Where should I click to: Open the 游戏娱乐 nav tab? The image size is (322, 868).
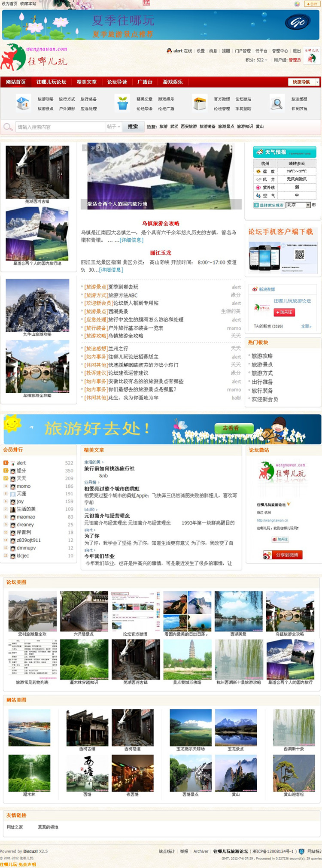coord(173,82)
